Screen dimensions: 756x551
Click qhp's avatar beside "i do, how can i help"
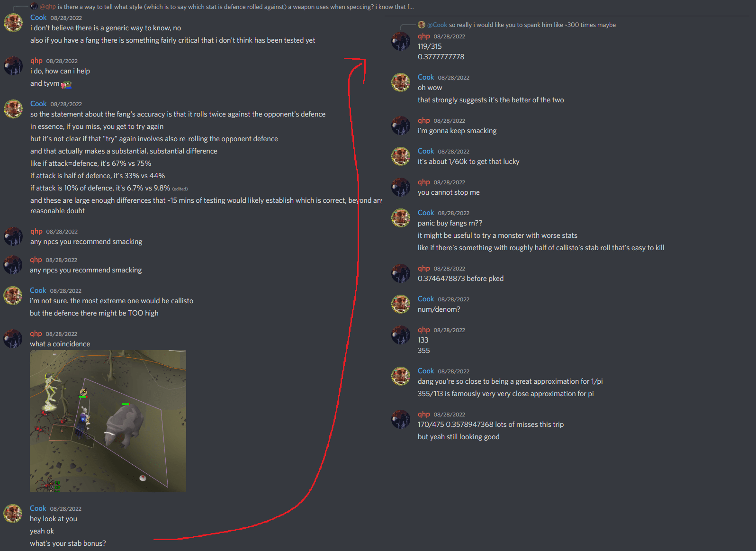coord(13,66)
